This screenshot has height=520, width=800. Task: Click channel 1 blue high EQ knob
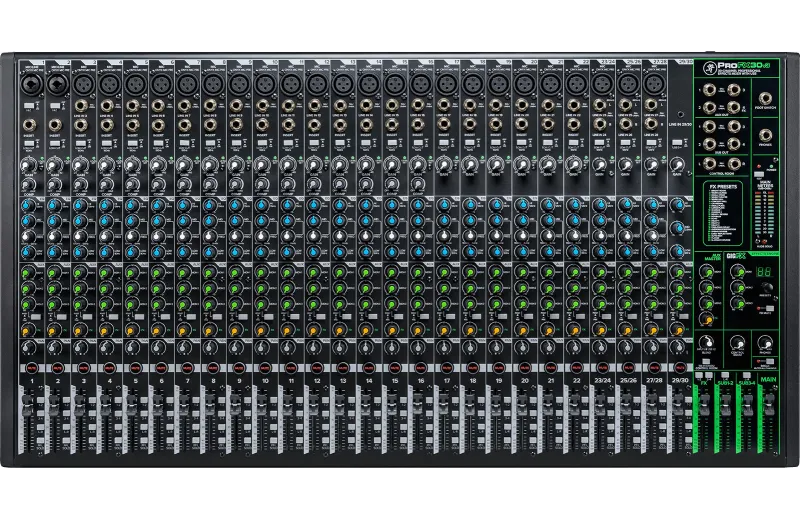tap(28, 206)
